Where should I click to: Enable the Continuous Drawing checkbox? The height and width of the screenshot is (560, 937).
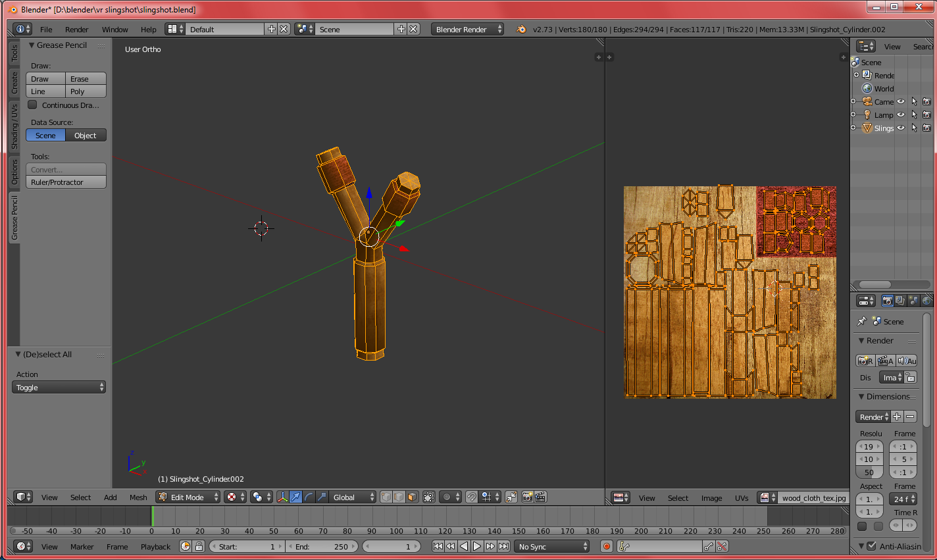[32, 105]
